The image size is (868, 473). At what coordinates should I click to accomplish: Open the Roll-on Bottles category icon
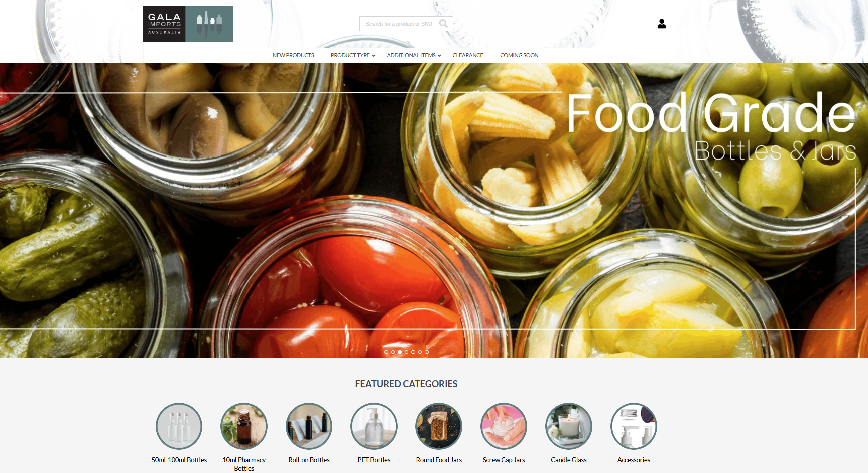tap(309, 426)
